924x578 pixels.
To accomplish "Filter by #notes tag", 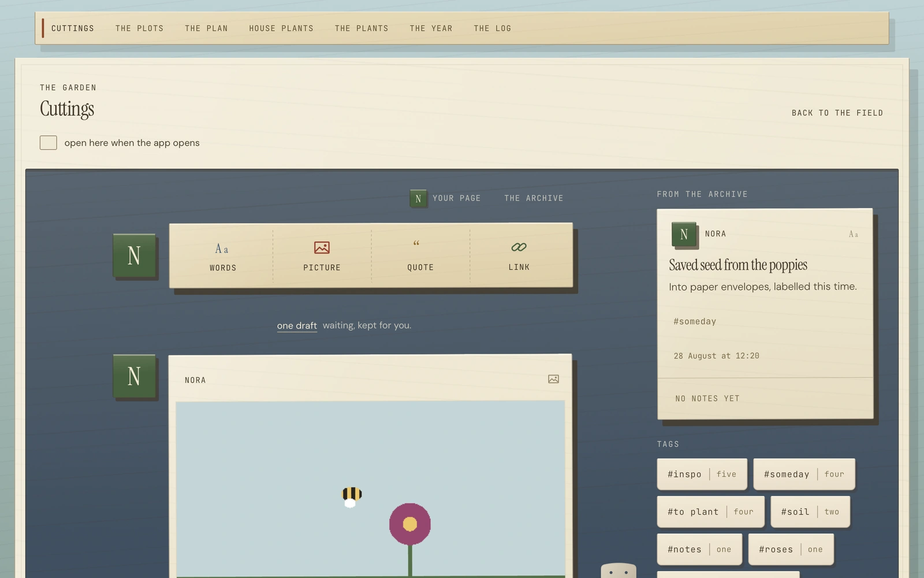I will [699, 549].
